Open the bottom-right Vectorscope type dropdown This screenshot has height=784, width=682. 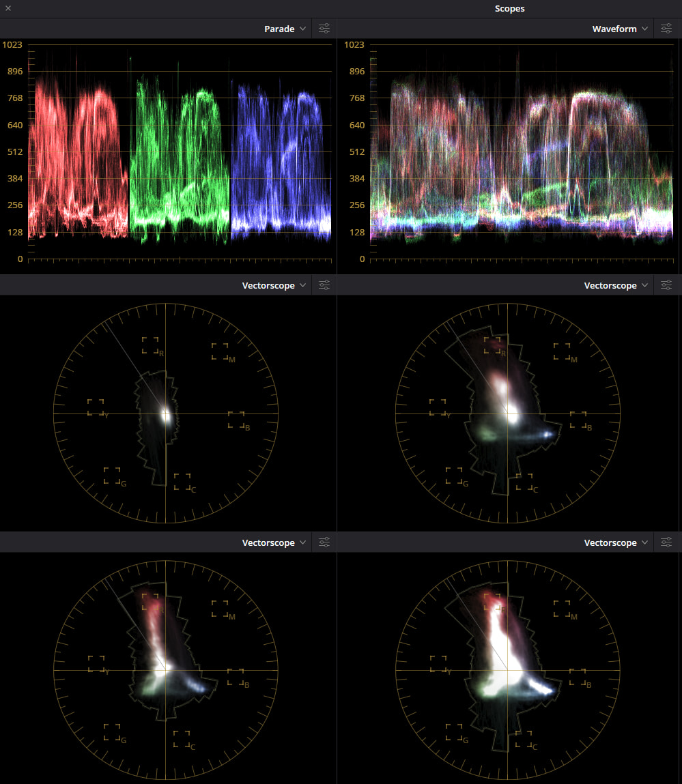pos(616,542)
